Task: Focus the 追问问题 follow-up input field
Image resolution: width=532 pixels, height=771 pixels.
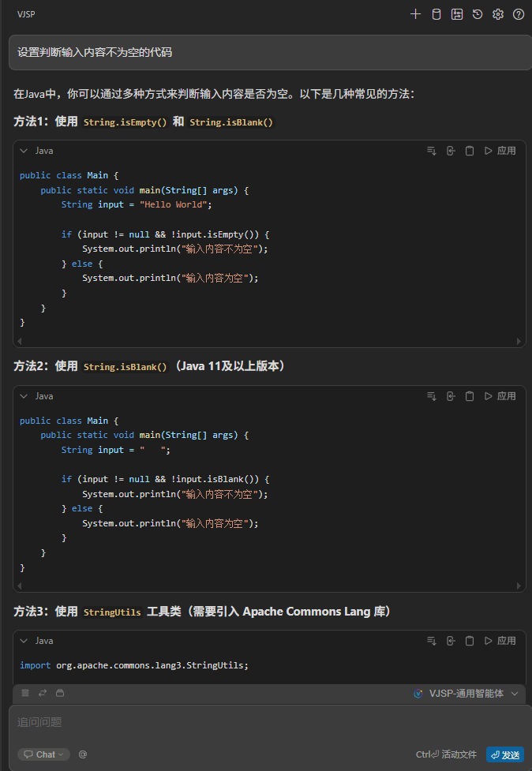Action: (x=237, y=722)
